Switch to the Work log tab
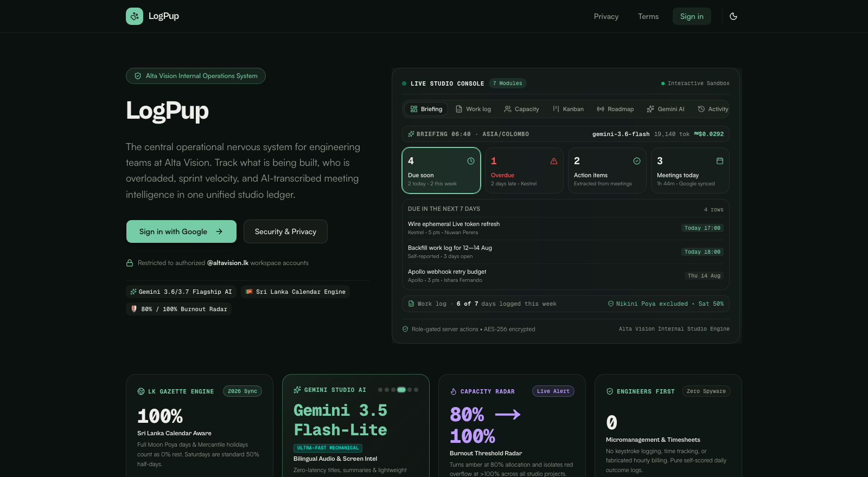 [x=473, y=109]
